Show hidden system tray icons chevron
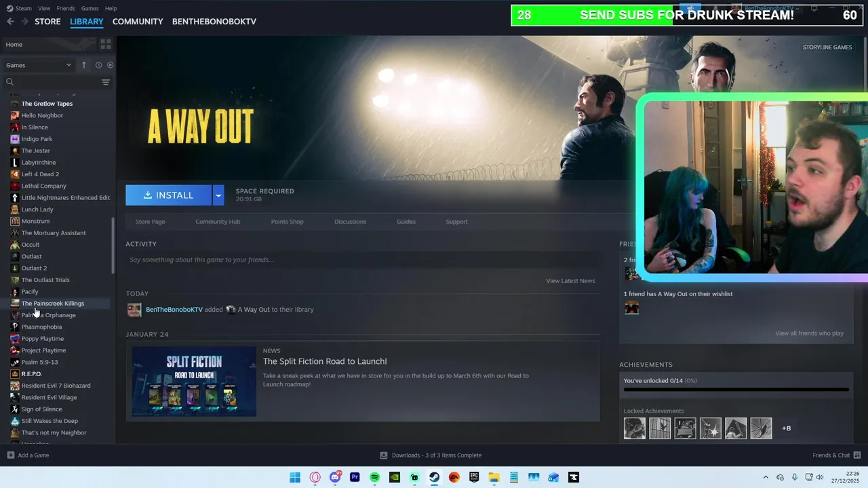The height and width of the screenshot is (488, 868). click(x=766, y=477)
